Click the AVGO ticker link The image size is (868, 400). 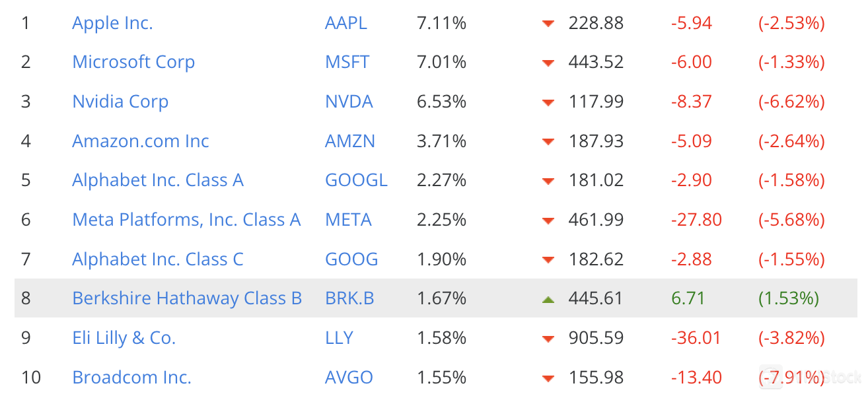[349, 378]
